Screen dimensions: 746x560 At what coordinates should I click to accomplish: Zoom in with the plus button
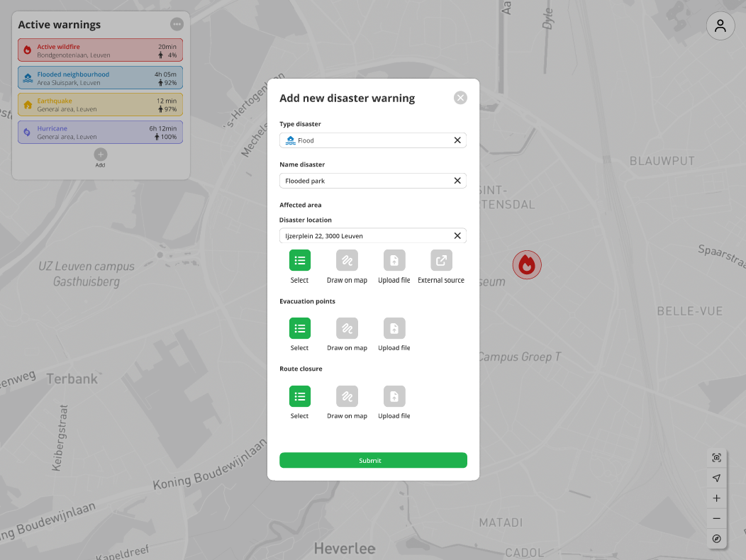[x=716, y=498]
